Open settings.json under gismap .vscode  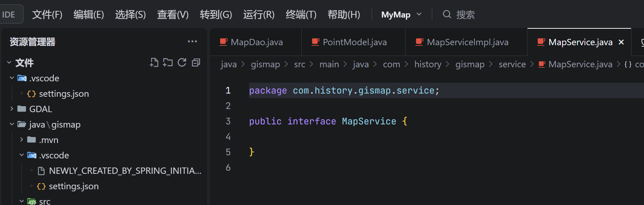point(74,186)
